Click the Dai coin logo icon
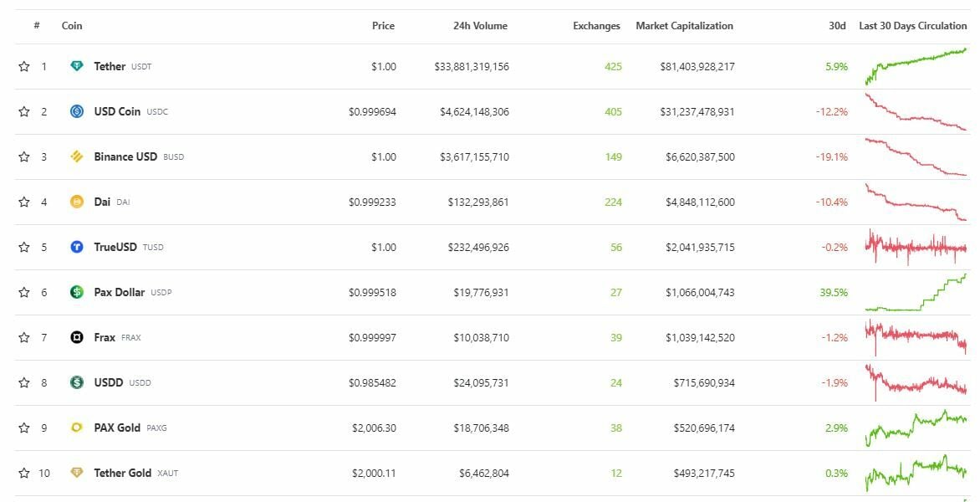This screenshot has width=980, height=502. click(77, 202)
